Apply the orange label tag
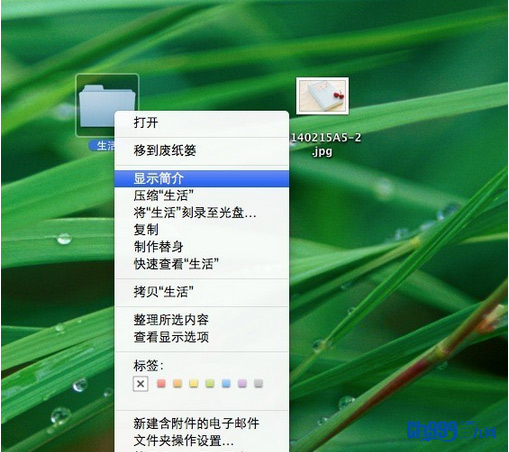Viewport: 509px width, 452px height. pyautogui.click(x=178, y=384)
